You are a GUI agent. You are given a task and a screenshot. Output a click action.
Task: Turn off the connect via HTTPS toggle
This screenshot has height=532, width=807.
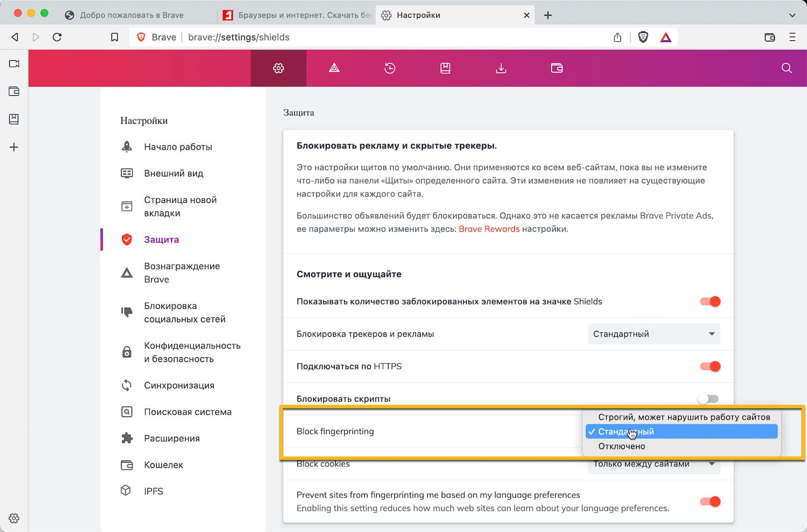pos(710,366)
